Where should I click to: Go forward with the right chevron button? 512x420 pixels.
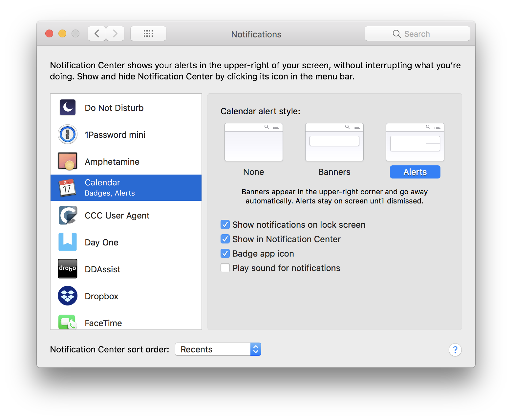[115, 33]
